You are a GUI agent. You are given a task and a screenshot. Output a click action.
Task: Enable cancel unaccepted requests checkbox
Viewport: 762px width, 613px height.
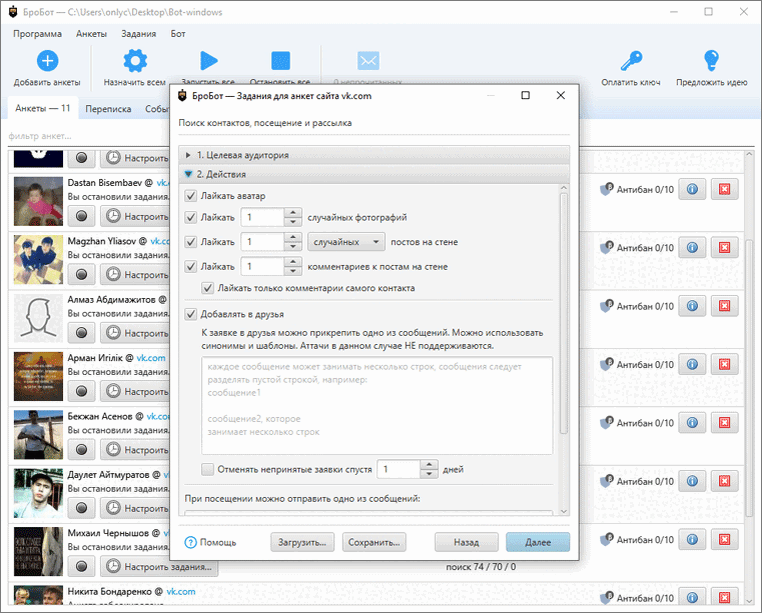click(208, 469)
